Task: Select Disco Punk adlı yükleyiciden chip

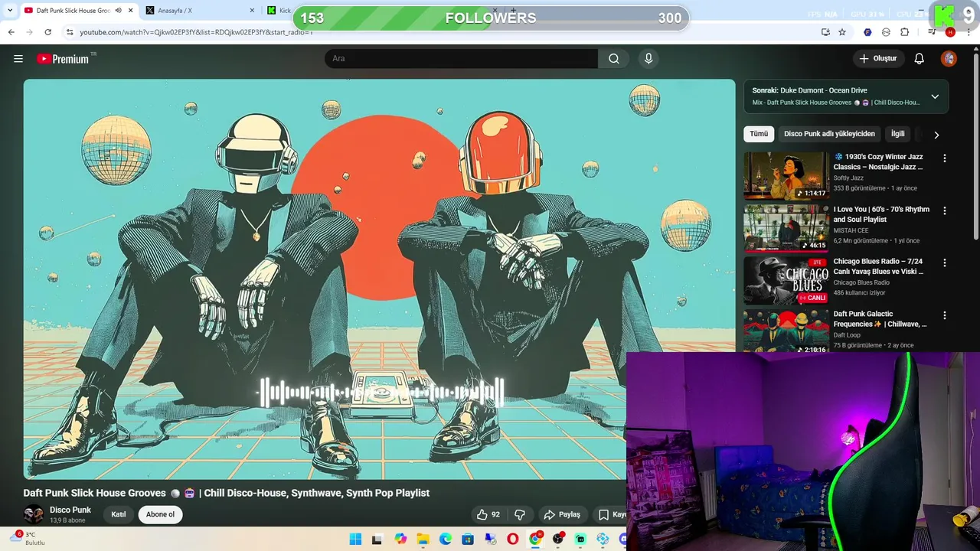Action: (x=829, y=134)
